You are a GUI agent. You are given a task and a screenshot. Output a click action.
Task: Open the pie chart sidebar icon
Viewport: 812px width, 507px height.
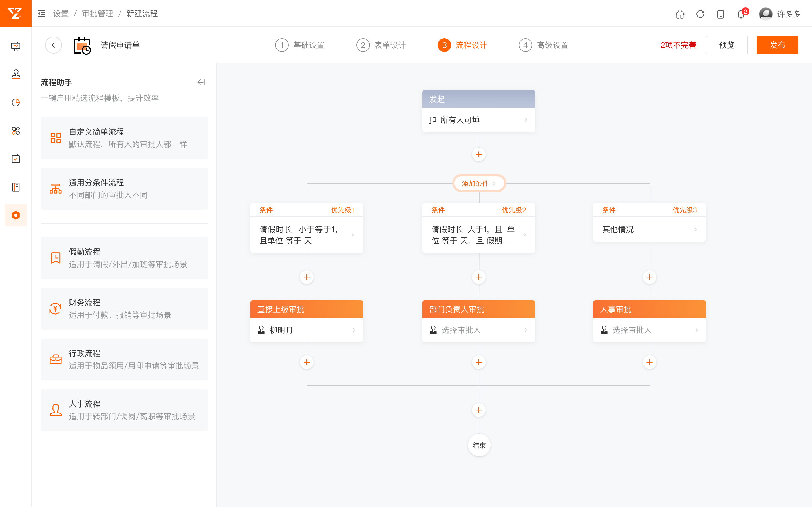pos(16,102)
